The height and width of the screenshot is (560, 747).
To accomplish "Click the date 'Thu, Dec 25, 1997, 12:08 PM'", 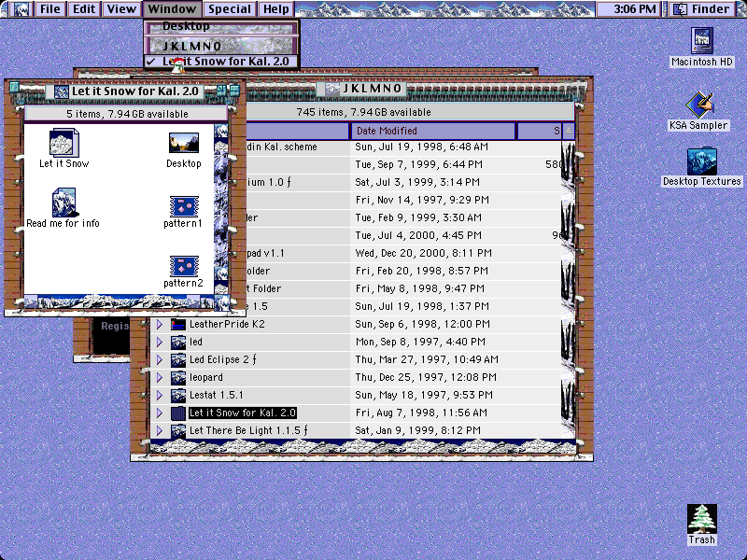I will pos(426,378).
